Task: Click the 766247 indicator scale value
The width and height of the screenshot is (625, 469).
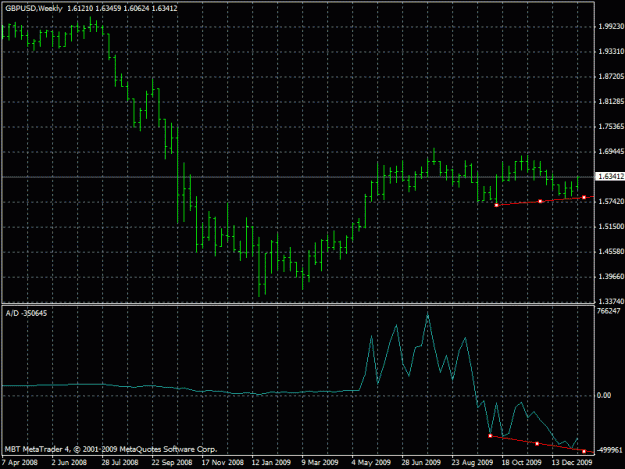Action: click(x=609, y=311)
